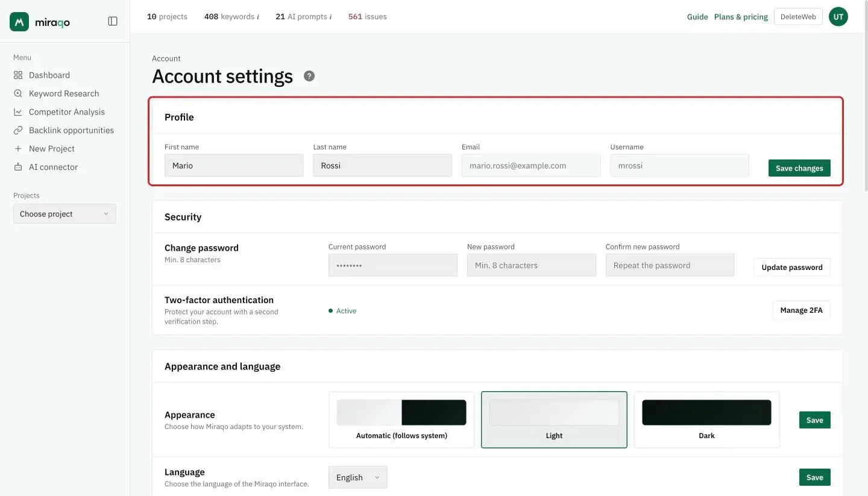Click the info icon next to keywords
The width and height of the screenshot is (868, 496).
(x=258, y=17)
